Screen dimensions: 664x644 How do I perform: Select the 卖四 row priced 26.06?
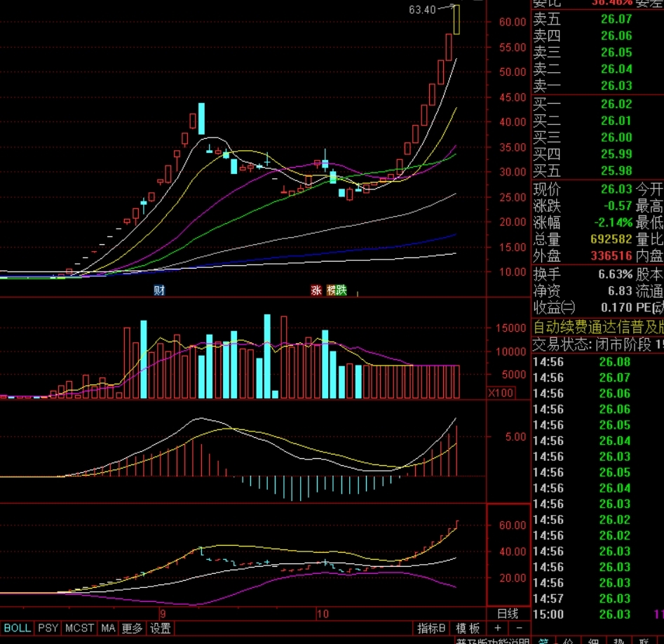(x=597, y=36)
